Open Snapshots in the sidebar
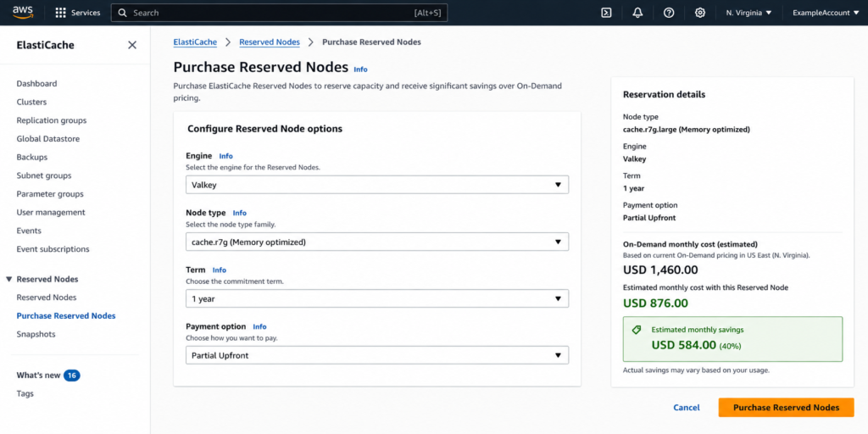This screenshot has height=434, width=868. 36,334
